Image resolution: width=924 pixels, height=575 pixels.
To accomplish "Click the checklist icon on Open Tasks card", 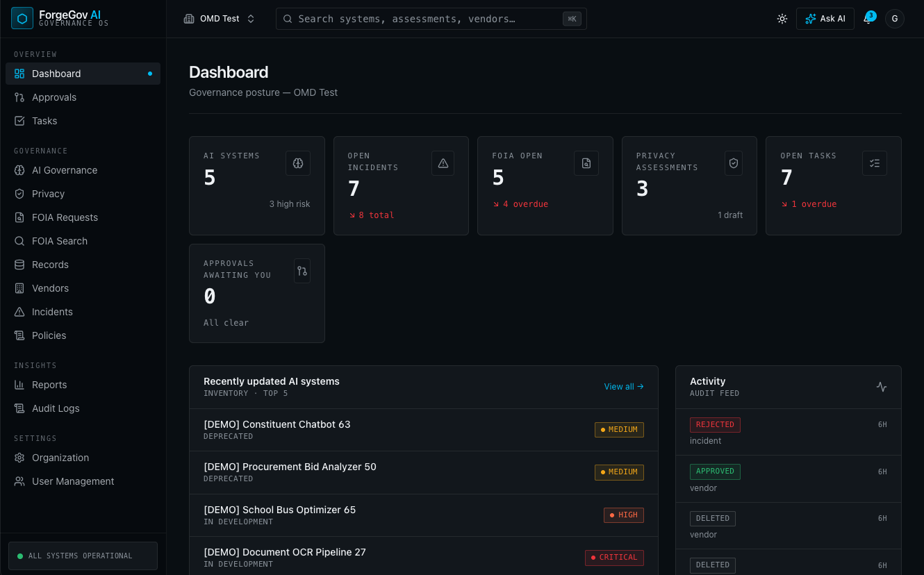I will [875, 163].
